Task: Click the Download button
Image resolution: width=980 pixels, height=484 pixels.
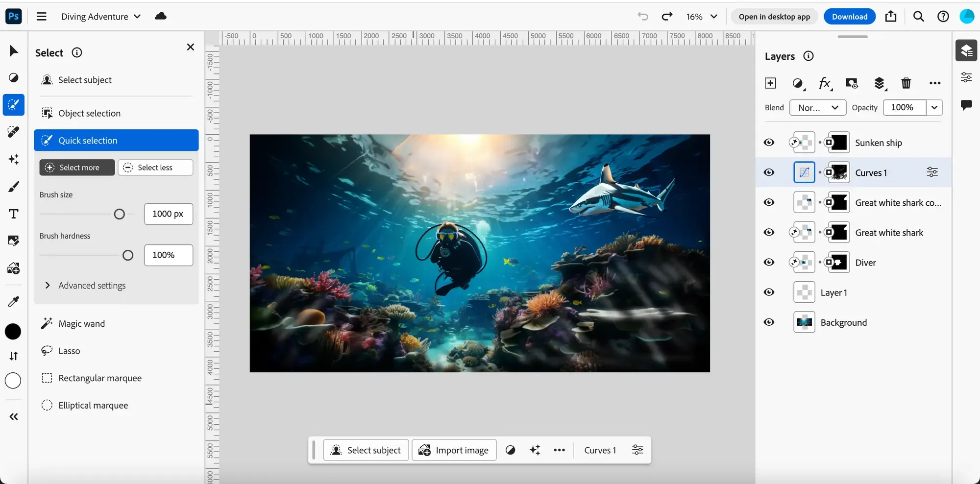Action: 849,16
